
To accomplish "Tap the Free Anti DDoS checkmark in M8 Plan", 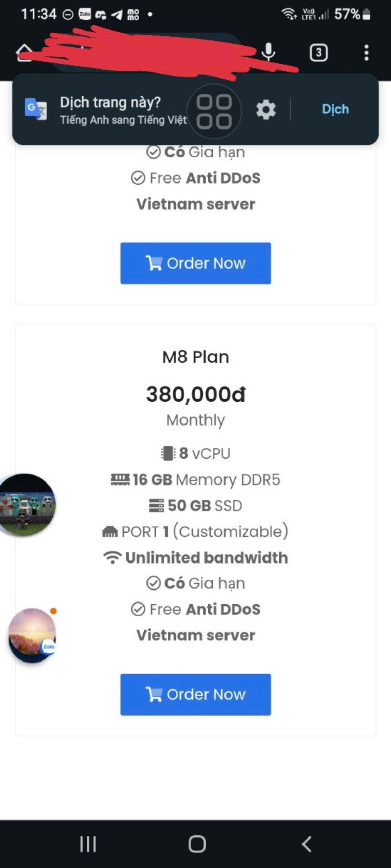I will pyautogui.click(x=138, y=609).
